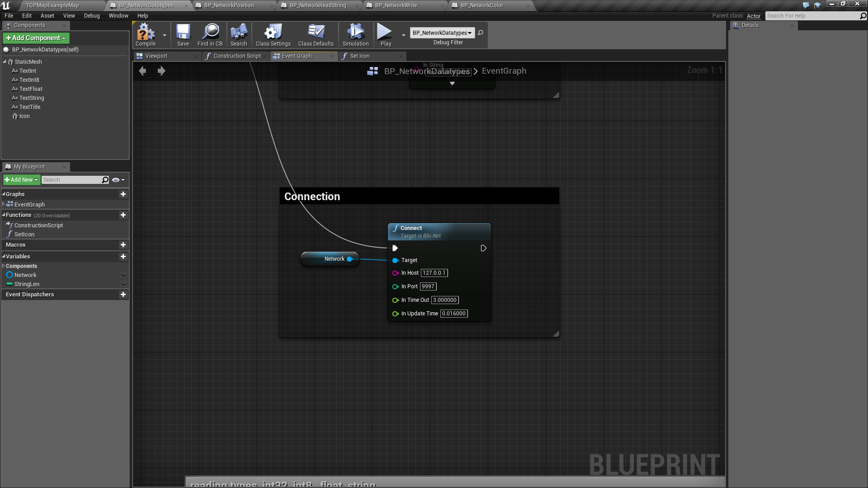Select the Icon component
The width and height of the screenshot is (868, 488).
[x=24, y=116]
